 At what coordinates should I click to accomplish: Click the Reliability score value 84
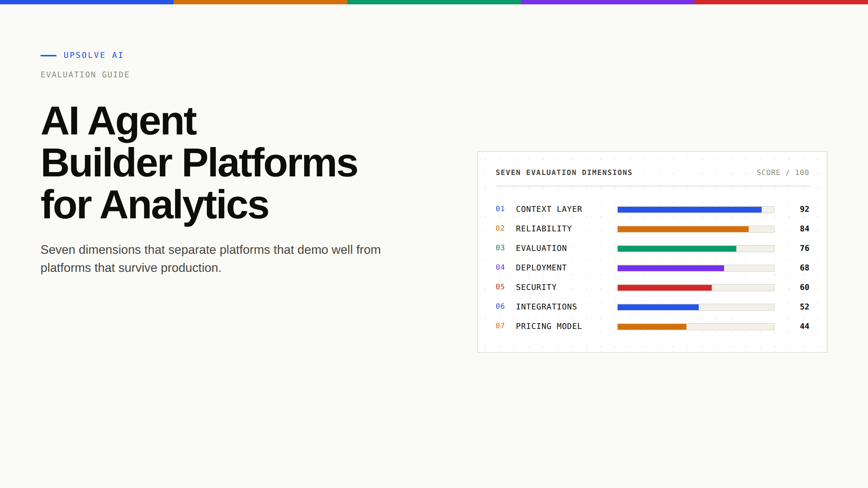tap(804, 229)
